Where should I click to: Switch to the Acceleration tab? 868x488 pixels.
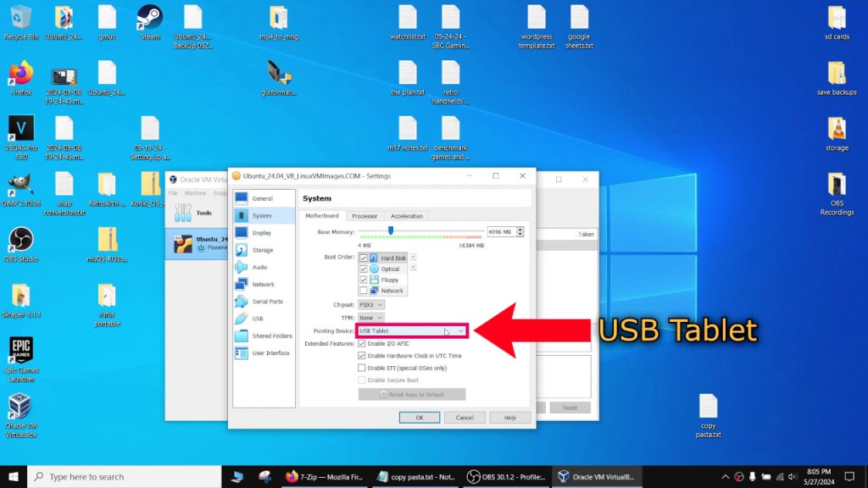click(406, 216)
